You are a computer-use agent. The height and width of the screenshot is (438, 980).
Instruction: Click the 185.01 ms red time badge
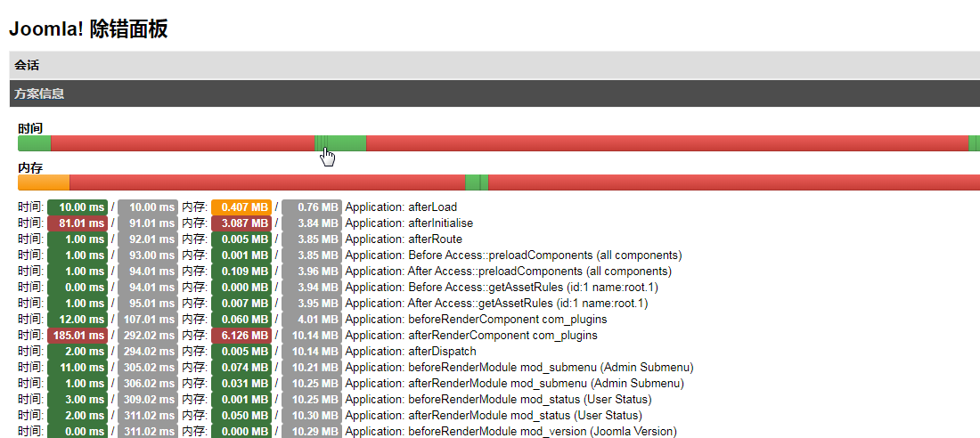pyautogui.click(x=78, y=336)
